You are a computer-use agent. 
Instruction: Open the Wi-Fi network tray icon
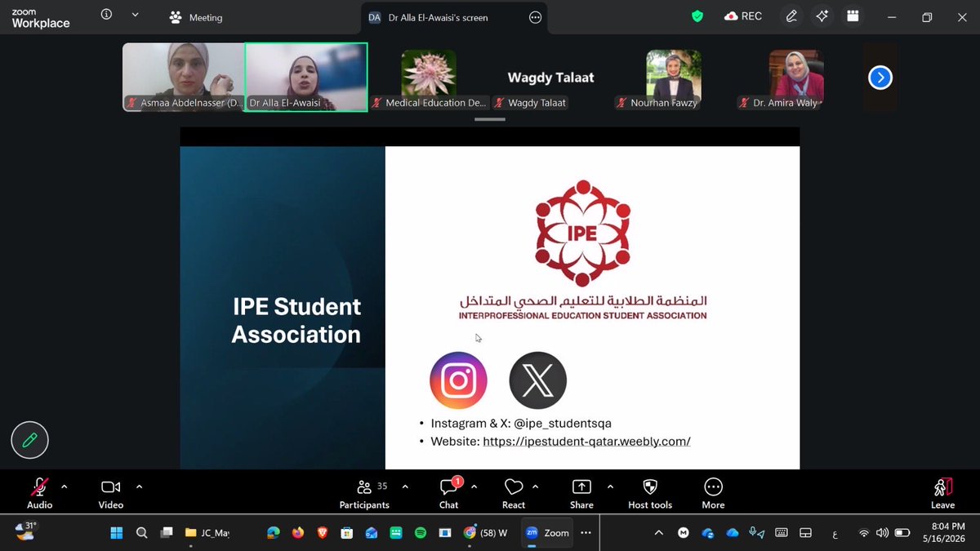point(864,533)
